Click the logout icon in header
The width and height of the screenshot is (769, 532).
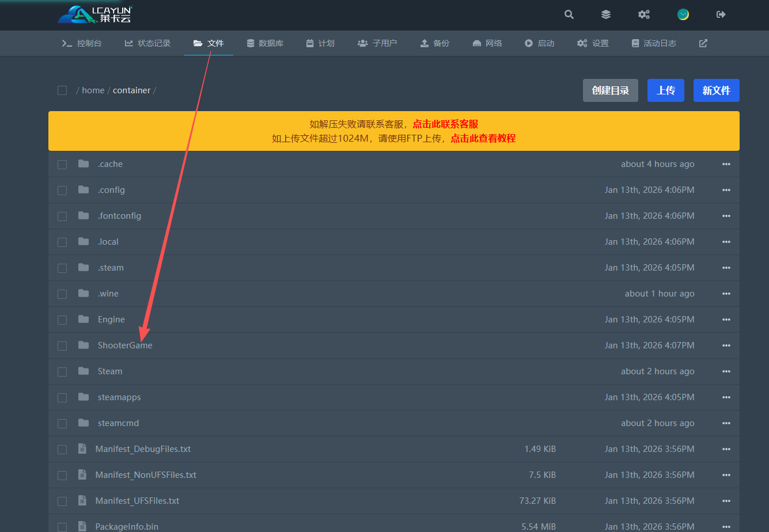[721, 14]
